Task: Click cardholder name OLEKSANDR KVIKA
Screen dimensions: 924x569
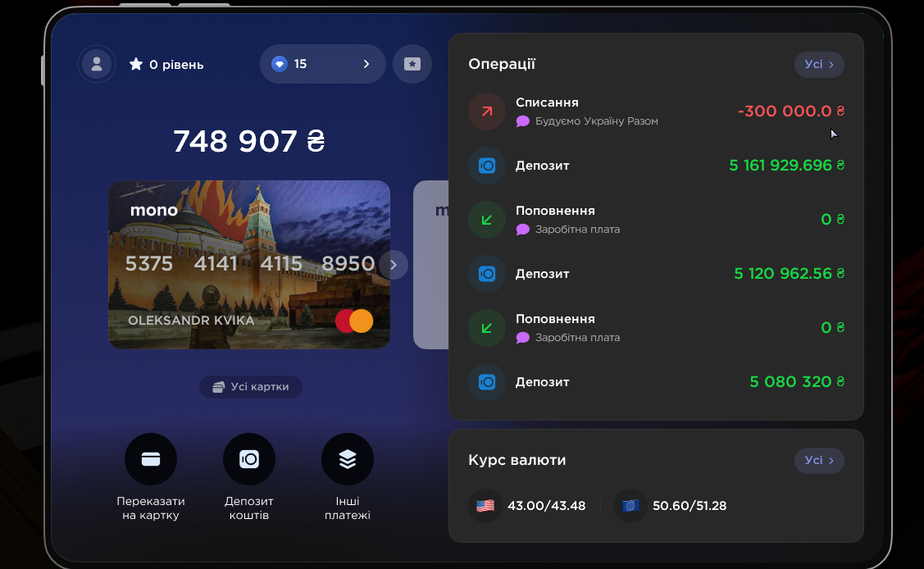Action: (191, 321)
